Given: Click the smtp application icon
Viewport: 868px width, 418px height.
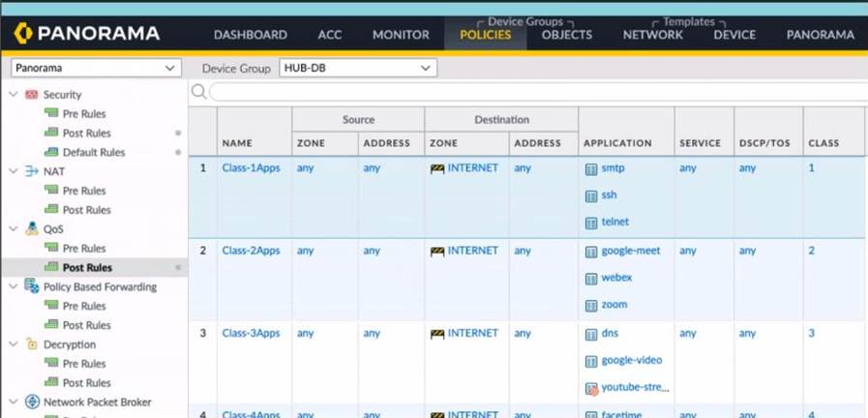Looking at the screenshot, I should click(591, 168).
